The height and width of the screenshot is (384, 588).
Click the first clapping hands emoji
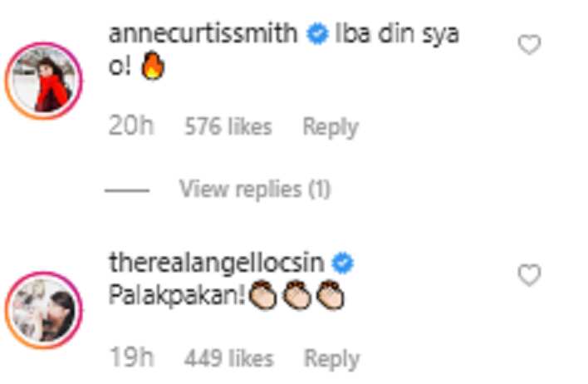click(263, 295)
